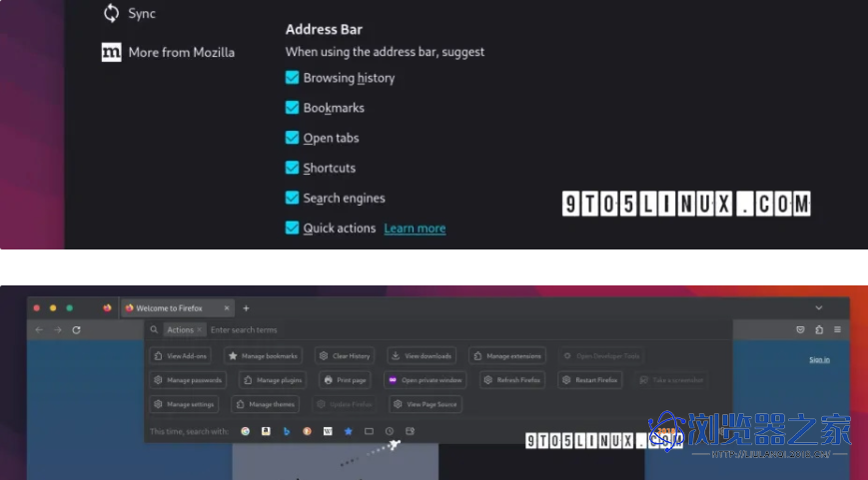
Task: Search history using the clock icon
Action: coord(390,431)
